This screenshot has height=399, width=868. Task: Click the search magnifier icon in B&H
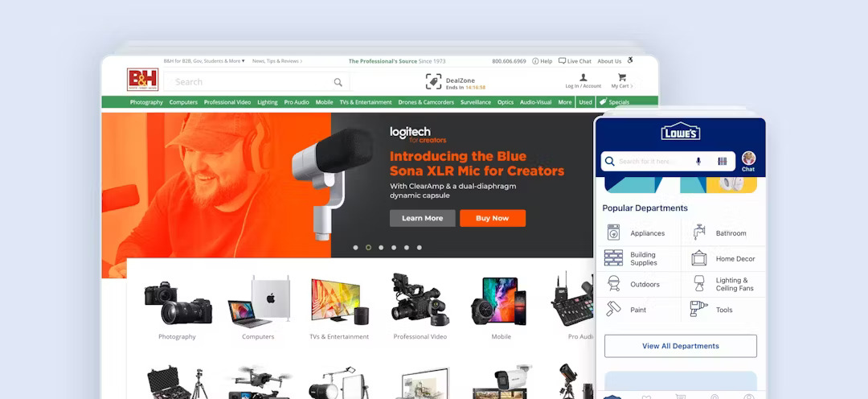[x=338, y=82]
